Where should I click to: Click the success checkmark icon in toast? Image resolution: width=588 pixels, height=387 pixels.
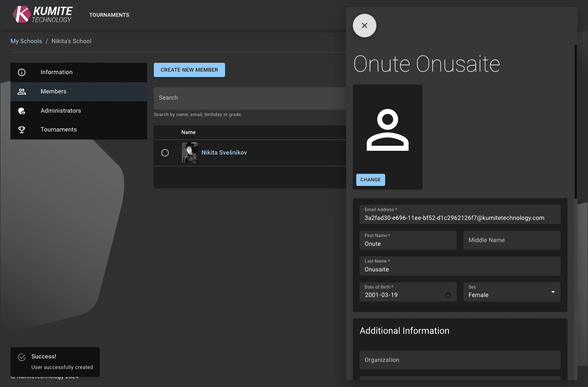click(21, 357)
